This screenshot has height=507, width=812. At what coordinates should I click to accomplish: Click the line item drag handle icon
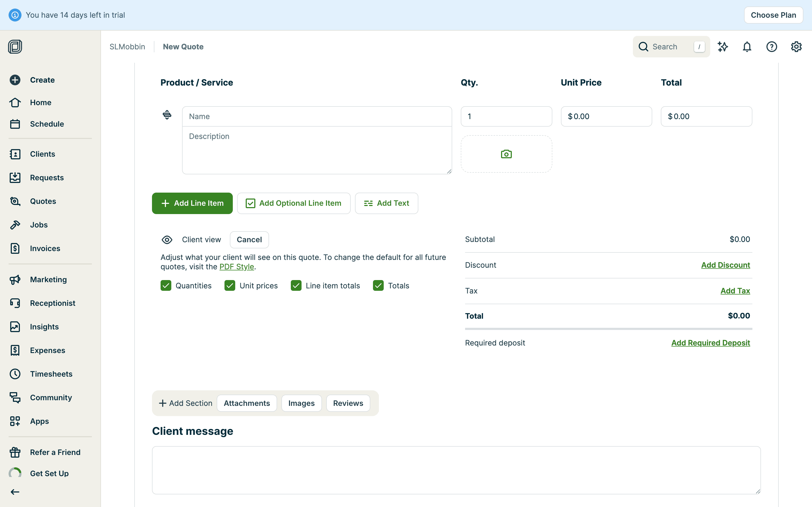pyautogui.click(x=167, y=115)
